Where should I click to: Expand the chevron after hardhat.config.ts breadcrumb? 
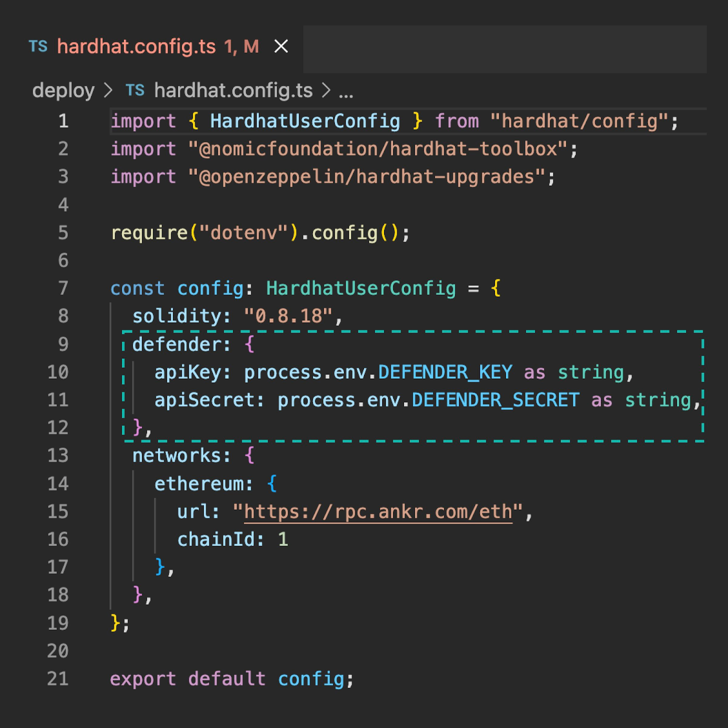[x=326, y=90]
